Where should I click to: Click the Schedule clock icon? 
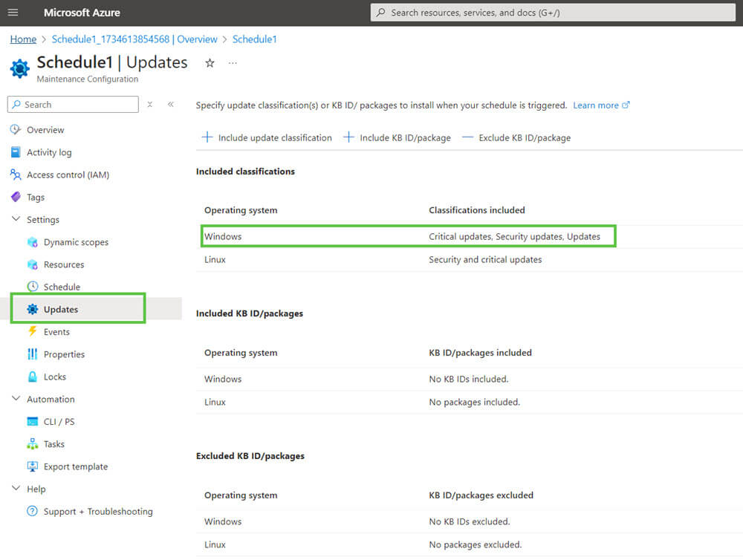(32, 287)
